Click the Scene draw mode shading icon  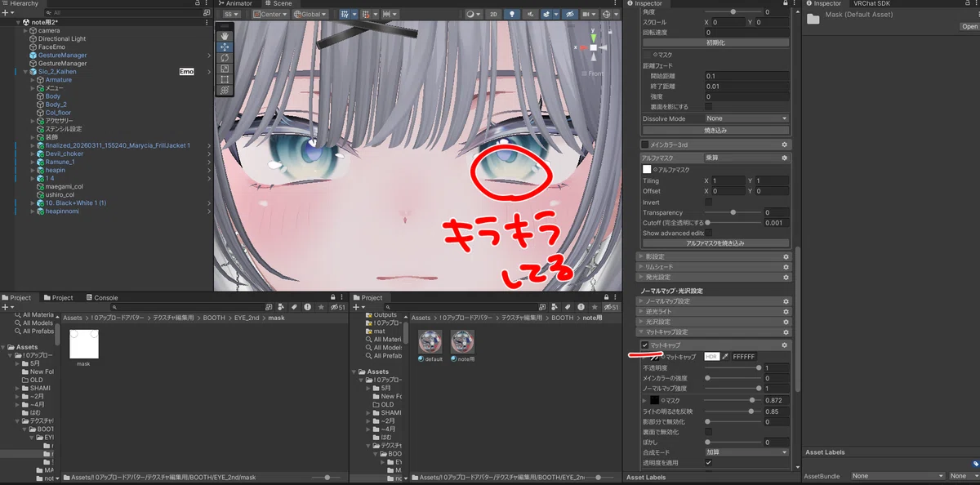(x=473, y=14)
